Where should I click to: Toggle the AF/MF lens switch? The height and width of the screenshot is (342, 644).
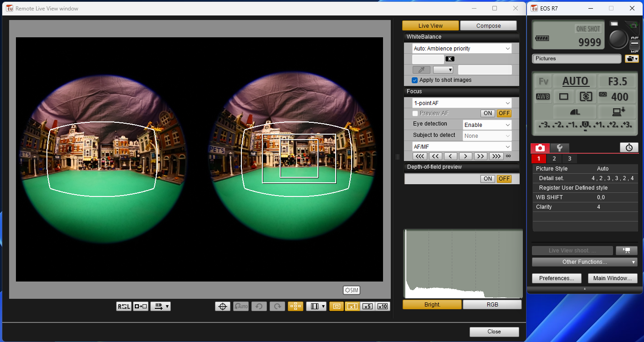click(634, 44)
